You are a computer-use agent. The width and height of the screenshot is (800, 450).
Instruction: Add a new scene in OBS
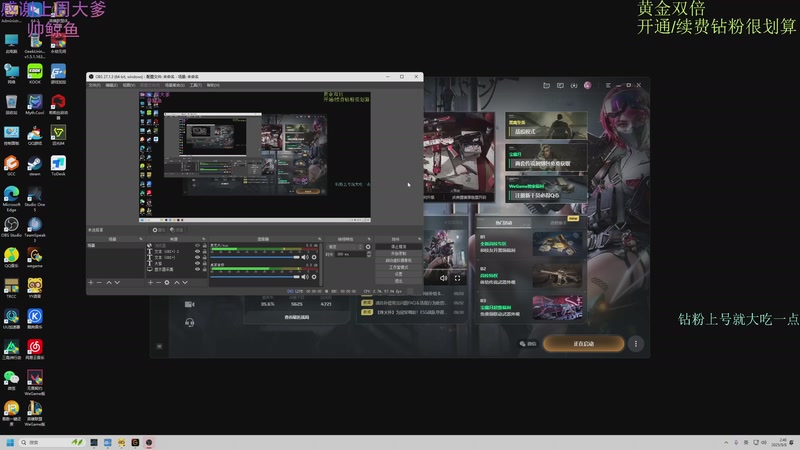[x=91, y=282]
